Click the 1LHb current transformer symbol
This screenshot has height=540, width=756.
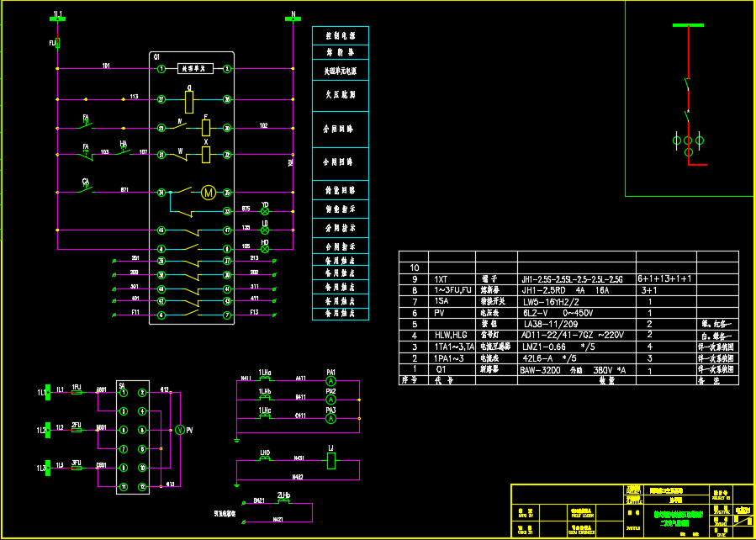264,398
